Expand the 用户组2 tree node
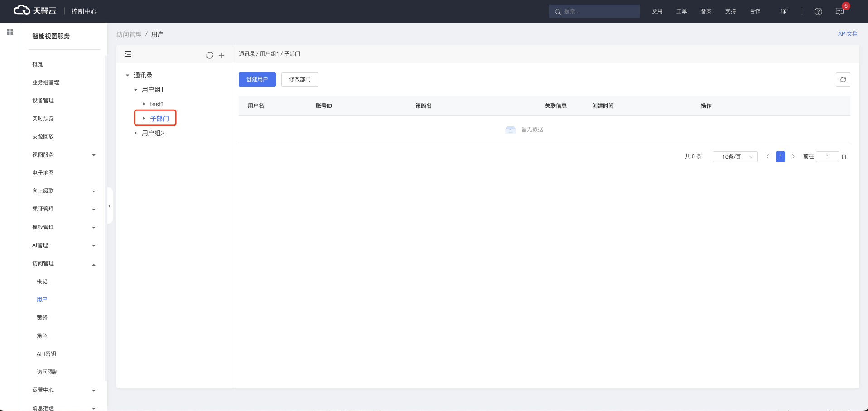Screen dimensions: 868x411 click(135, 133)
